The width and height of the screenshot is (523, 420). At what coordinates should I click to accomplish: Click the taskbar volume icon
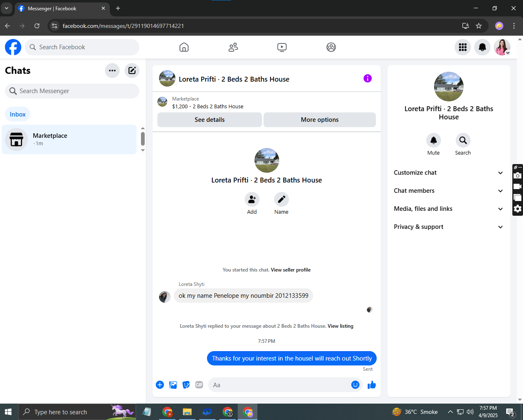(470, 412)
